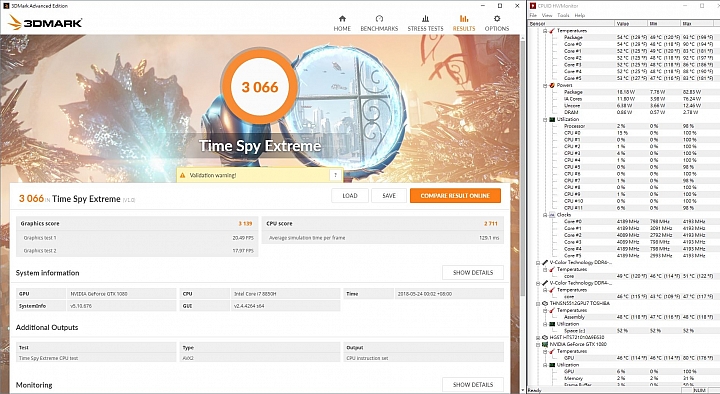Show details for System information
The image size is (720, 394).
[473, 272]
